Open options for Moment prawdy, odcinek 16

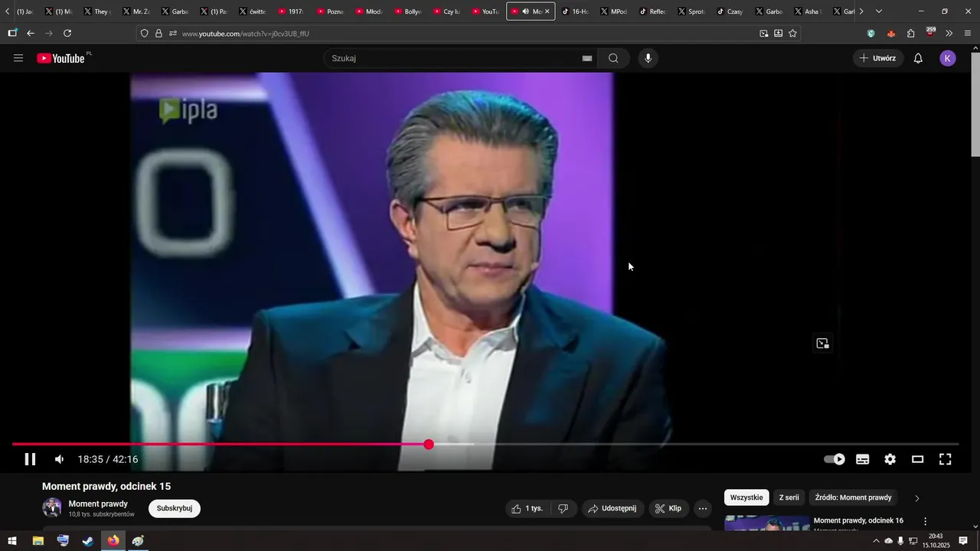pos(925,521)
